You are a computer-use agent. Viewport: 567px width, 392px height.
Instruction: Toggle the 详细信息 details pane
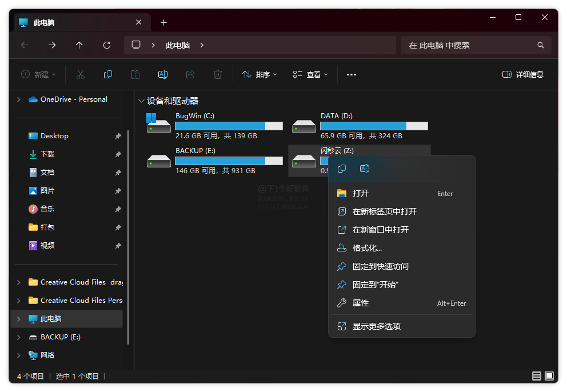click(522, 74)
